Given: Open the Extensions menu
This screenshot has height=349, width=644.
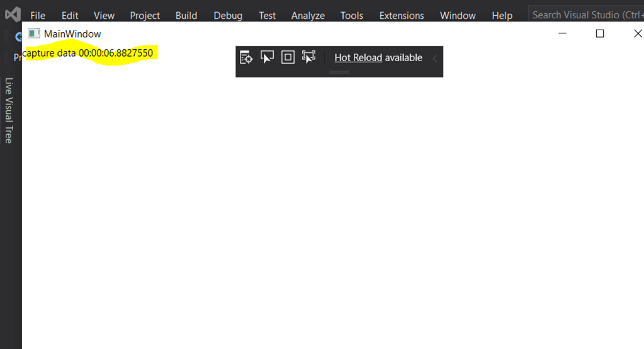Looking at the screenshot, I should (x=402, y=15).
